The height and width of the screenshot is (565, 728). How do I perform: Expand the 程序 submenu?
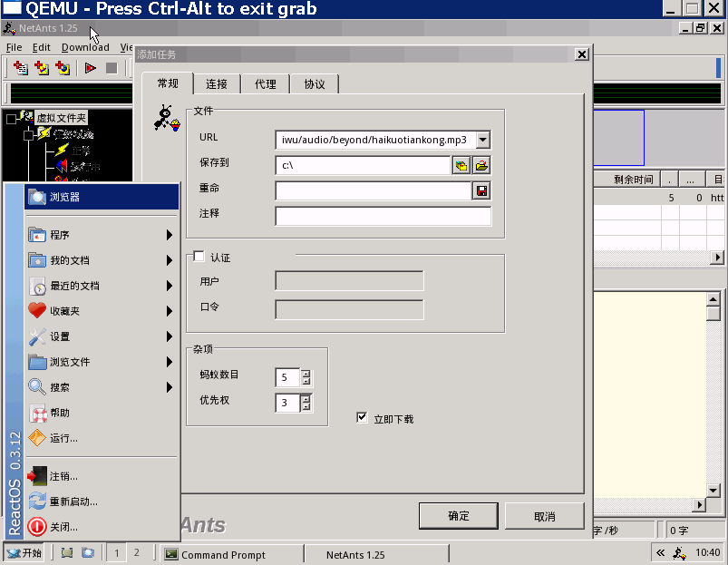[102, 235]
